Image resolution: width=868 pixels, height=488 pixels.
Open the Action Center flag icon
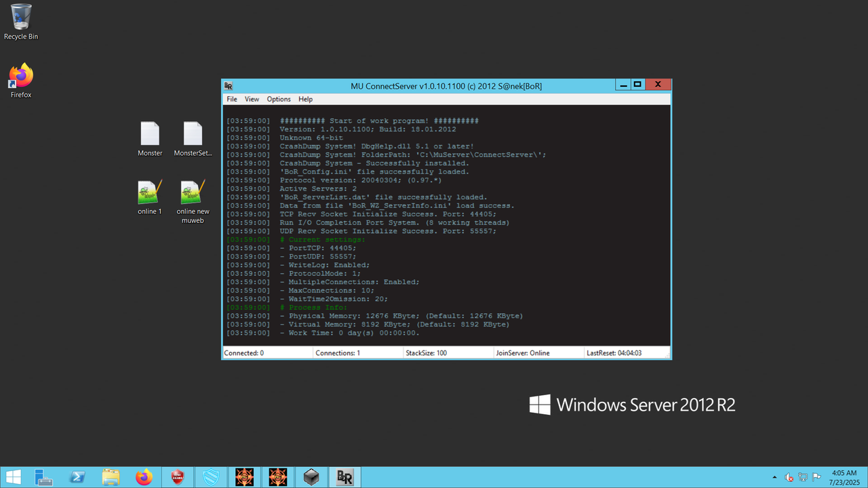[x=815, y=477]
